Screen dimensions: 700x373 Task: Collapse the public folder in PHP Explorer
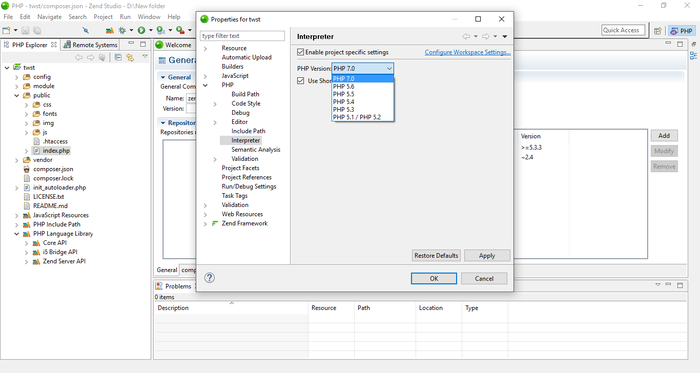[17, 95]
